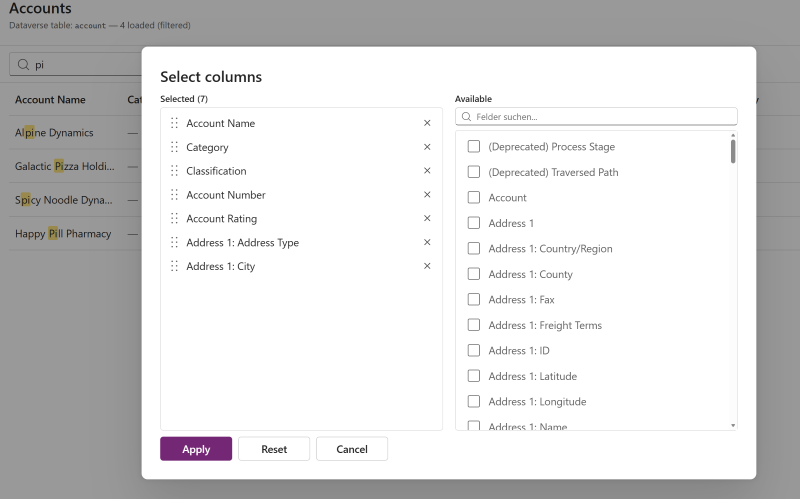The width and height of the screenshot is (800, 499).
Task: Remove Classification column with its X icon
Action: point(427,170)
